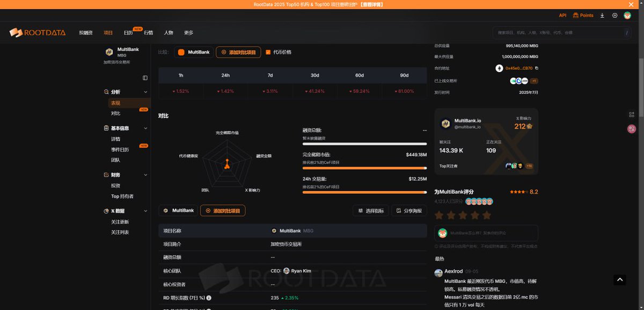Screen dimensions: 644x310
Task: Rate MultiBank with the first star
Action: pos(438,215)
